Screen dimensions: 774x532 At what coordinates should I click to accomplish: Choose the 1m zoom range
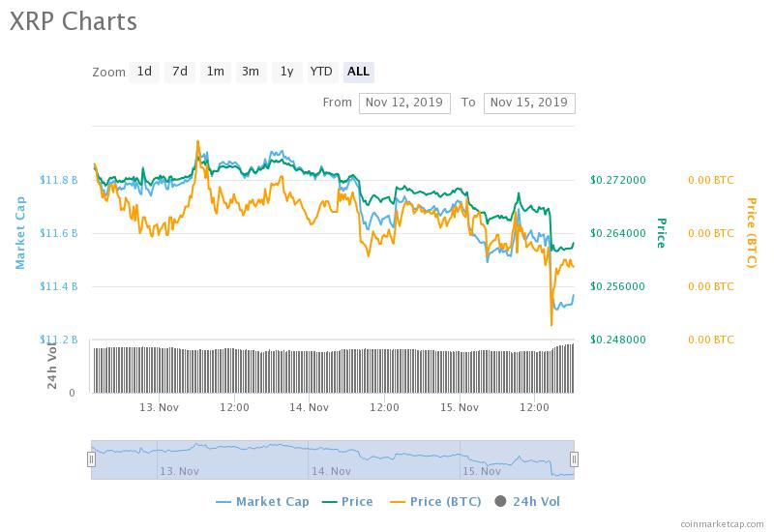215,72
